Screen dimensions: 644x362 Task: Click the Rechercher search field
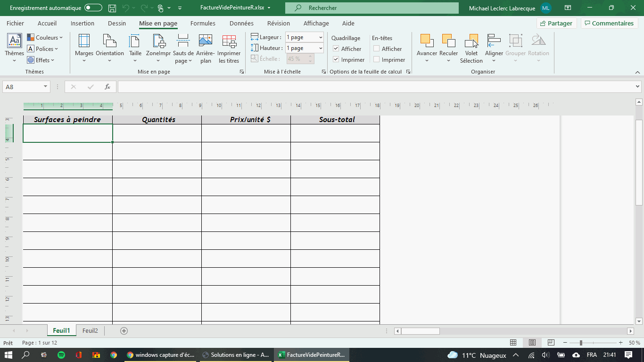372,8
